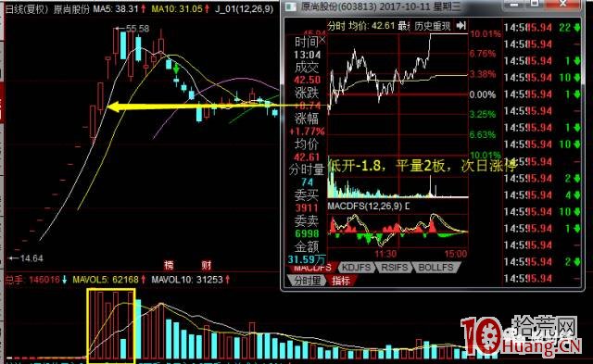Click the 6.76% axis label on the intraday chart
The width and height of the screenshot is (593, 364).
click(x=483, y=54)
